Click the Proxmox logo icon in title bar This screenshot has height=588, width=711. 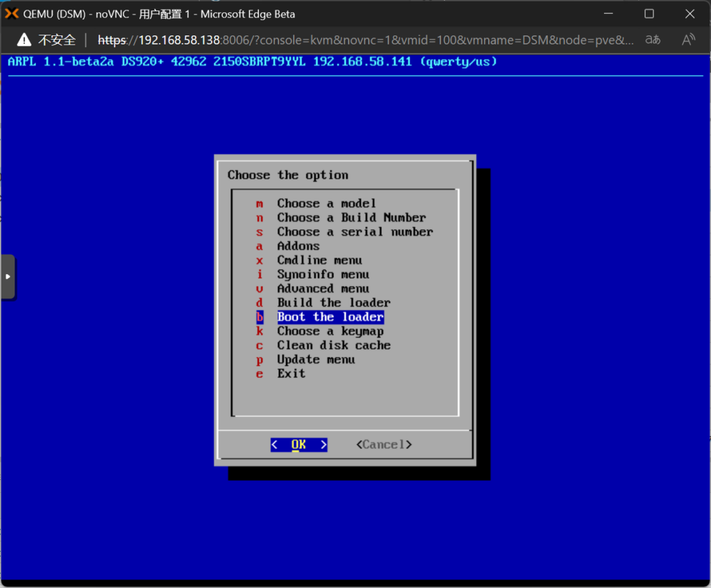coord(11,14)
